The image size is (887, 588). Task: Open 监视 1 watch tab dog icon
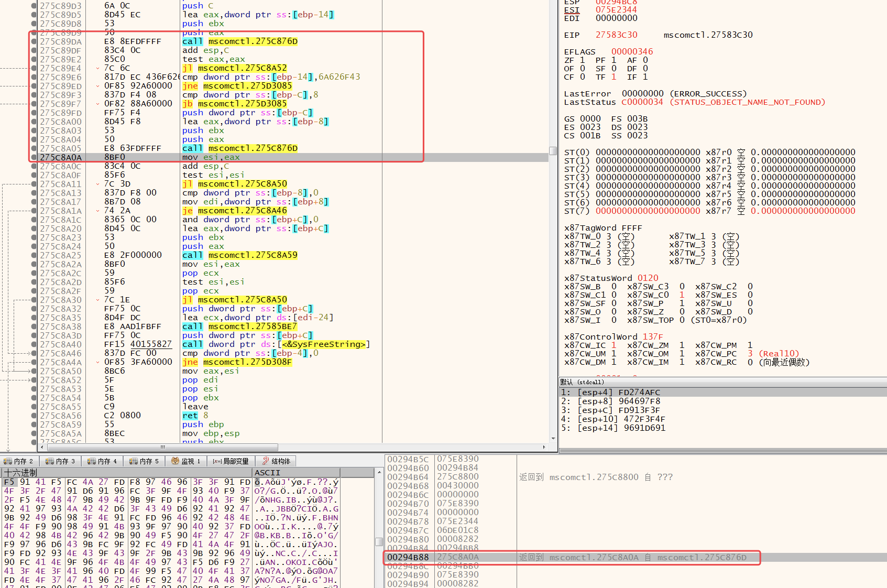coord(176,461)
